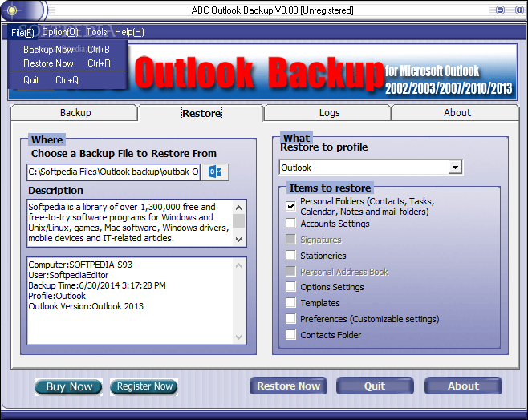This screenshot has height=420, width=528.
Task: Click Description scrollbar down arrow
Action: coord(239,240)
